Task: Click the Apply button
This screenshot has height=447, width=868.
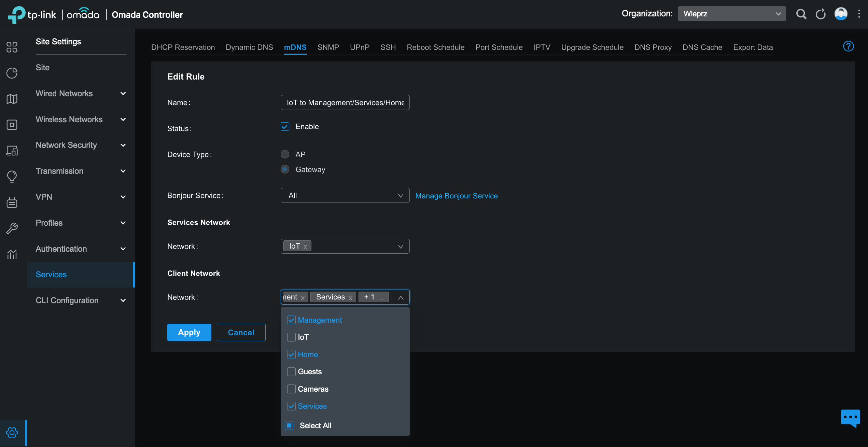Action: pyautogui.click(x=189, y=333)
